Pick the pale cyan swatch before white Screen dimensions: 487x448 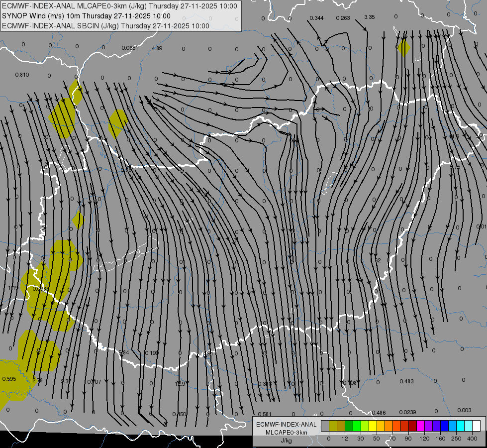(x=469, y=426)
